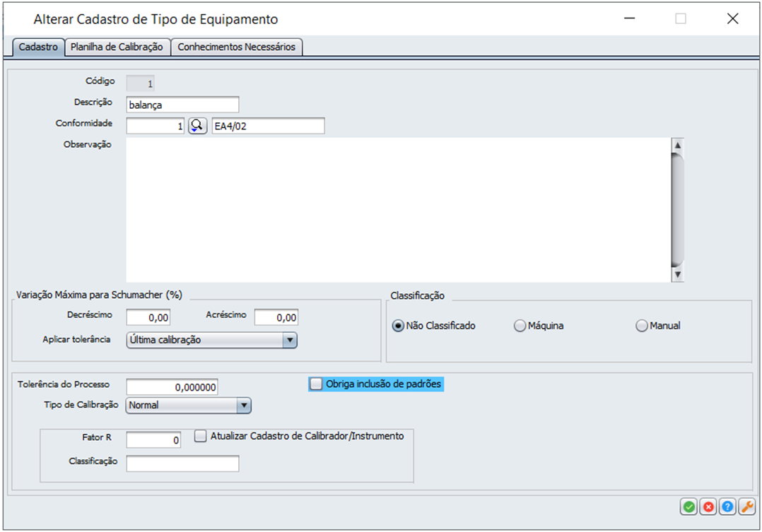Screen dimensions: 762x532
Task: Open the Planilha de Calibração tab
Action: [x=117, y=47]
